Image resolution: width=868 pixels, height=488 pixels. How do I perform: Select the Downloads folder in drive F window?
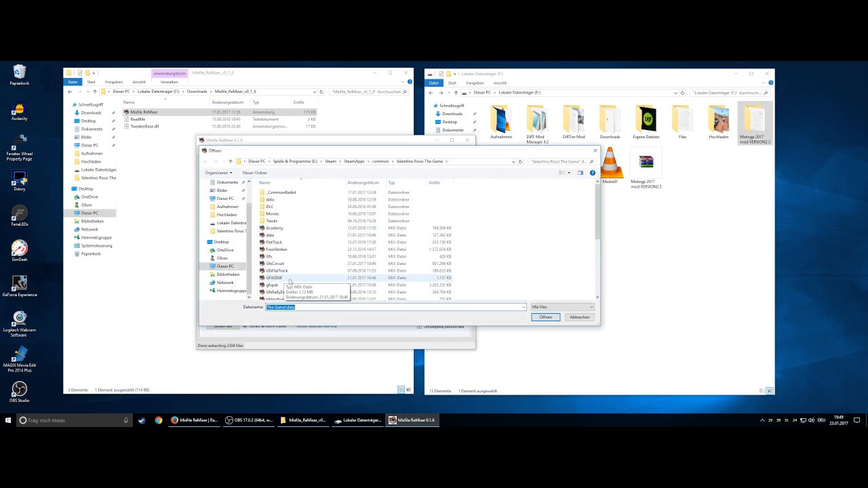[610, 123]
